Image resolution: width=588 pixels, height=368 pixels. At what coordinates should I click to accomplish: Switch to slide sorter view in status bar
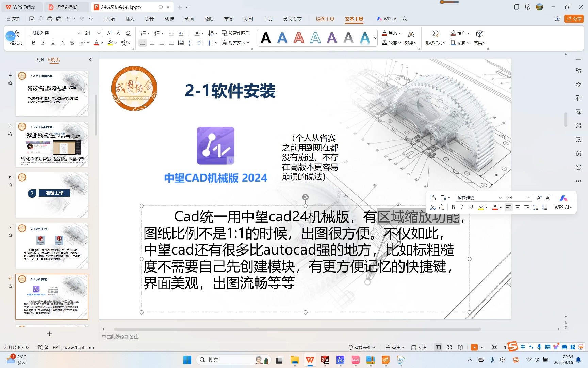pyautogui.click(x=449, y=347)
